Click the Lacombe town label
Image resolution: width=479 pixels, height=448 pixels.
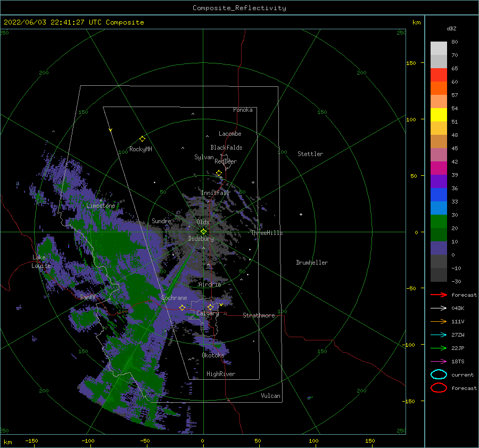click(230, 134)
